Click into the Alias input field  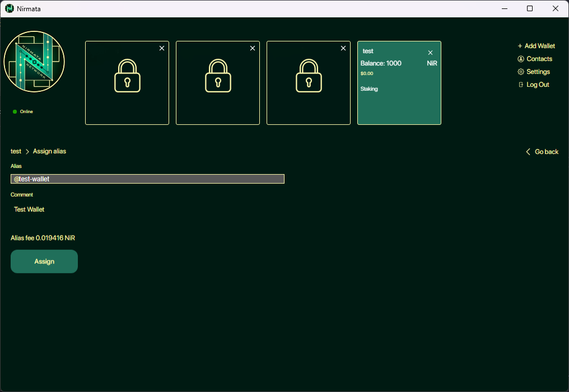[x=147, y=179]
